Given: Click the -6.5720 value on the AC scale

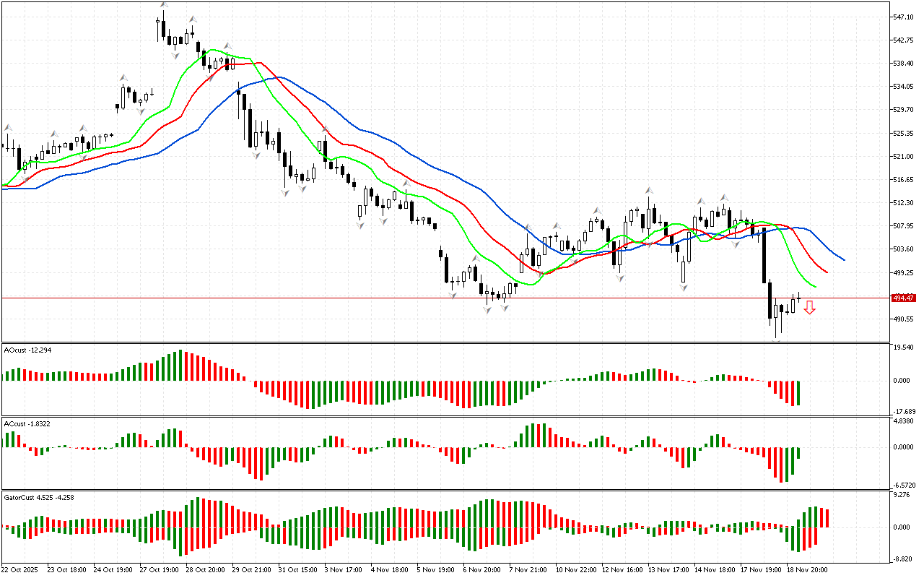Looking at the screenshot, I should (x=904, y=486).
